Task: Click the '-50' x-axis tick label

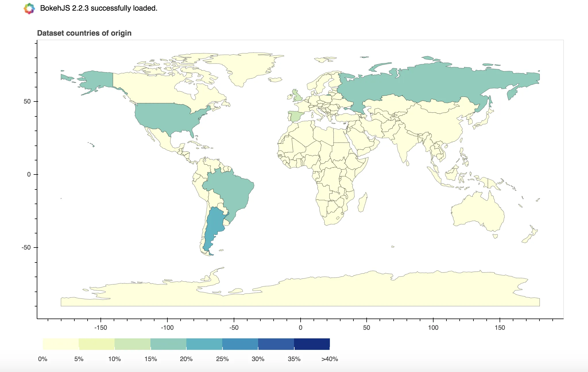Action: point(234,328)
